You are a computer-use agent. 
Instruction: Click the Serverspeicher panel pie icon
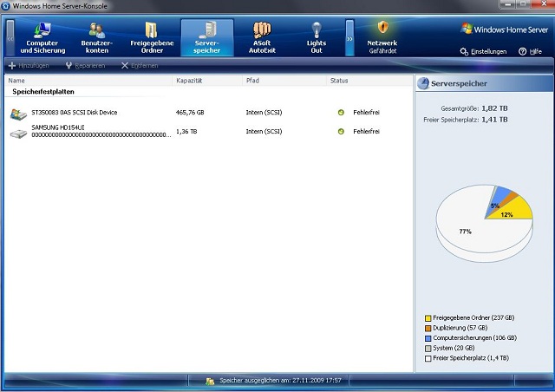(x=423, y=83)
